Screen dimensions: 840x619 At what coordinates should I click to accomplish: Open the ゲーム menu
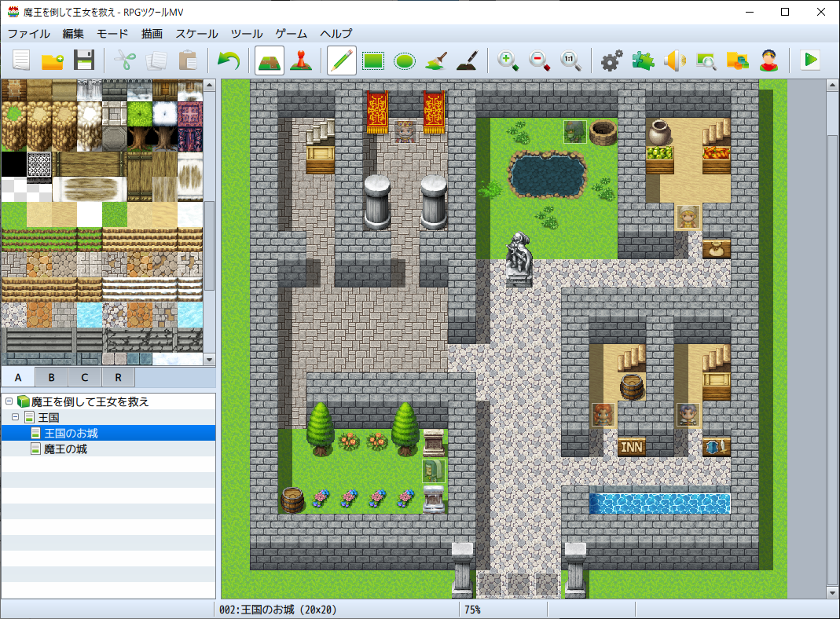292,34
